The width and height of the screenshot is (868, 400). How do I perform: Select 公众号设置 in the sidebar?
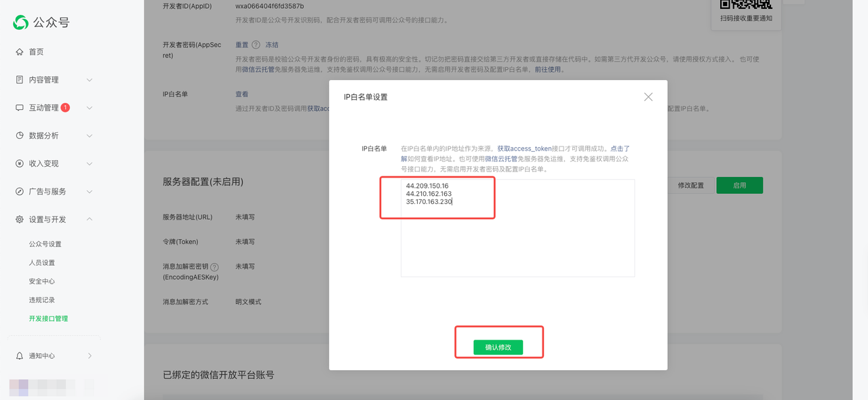coord(45,244)
